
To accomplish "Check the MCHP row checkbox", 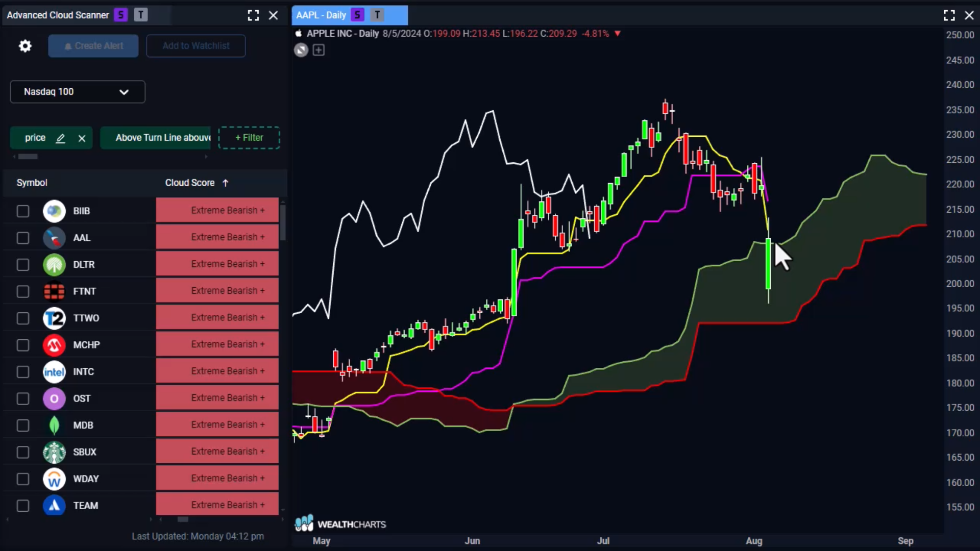I will tap(23, 345).
